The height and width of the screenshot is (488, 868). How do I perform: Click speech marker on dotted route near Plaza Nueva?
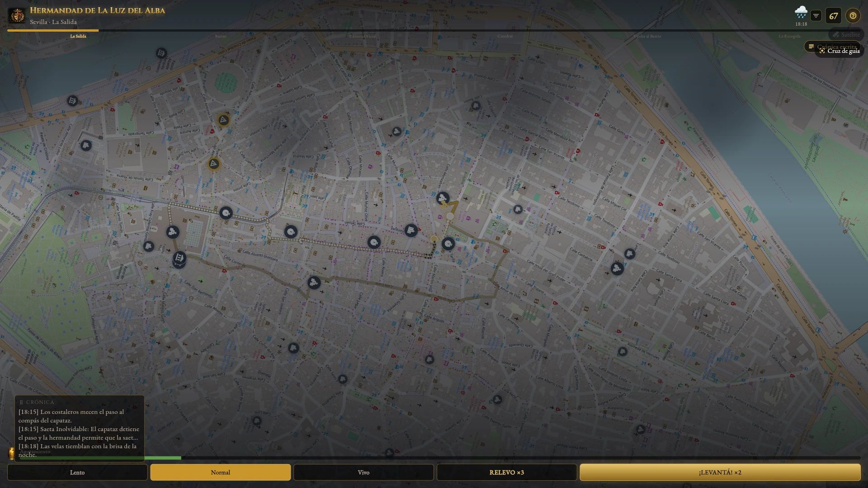tap(291, 232)
